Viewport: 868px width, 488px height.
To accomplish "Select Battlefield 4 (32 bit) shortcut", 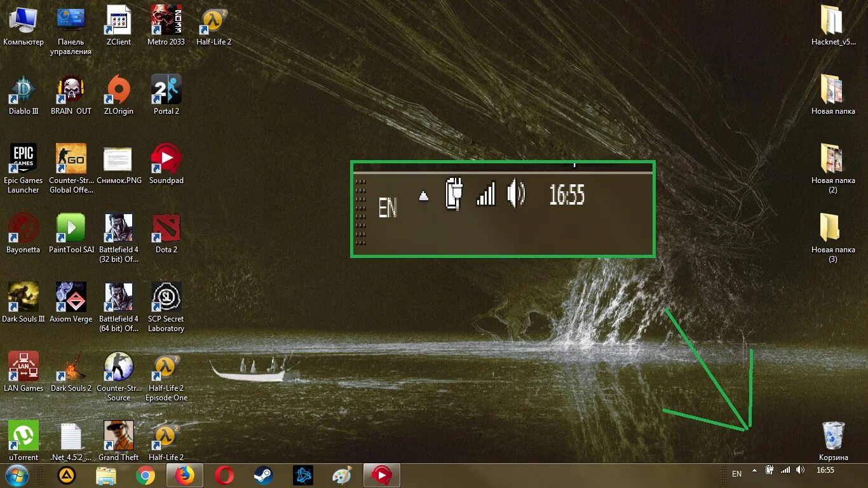I will 119,238.
